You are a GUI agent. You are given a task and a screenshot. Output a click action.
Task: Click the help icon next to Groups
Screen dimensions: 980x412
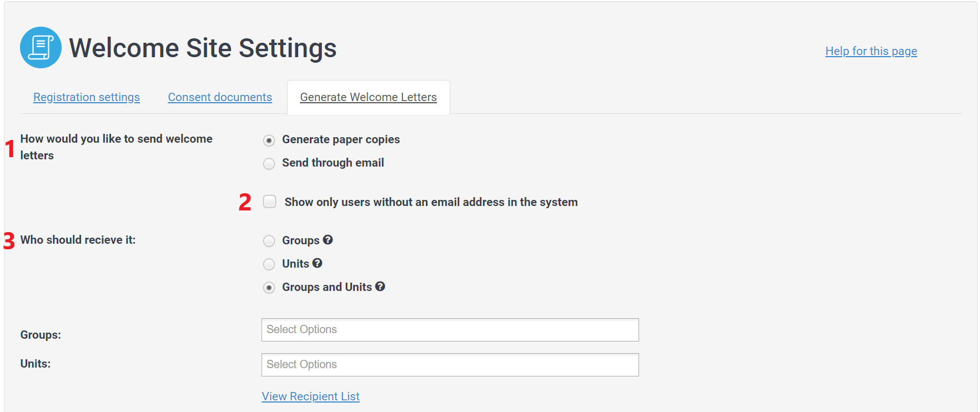pyautogui.click(x=328, y=240)
